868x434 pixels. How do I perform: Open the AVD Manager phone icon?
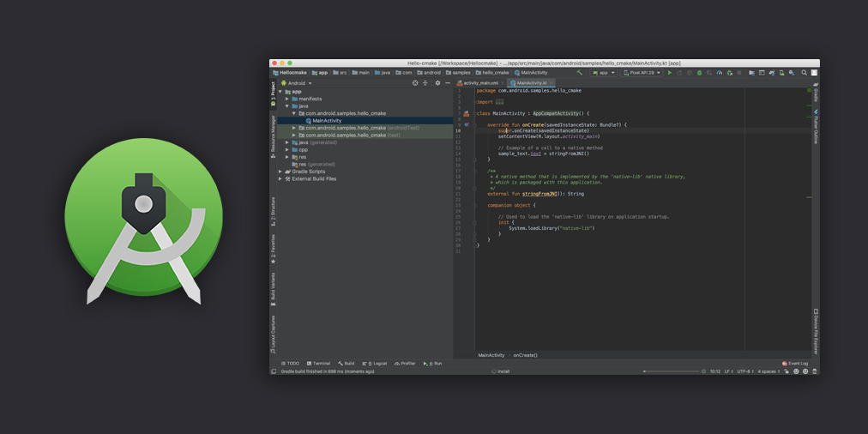click(x=781, y=73)
